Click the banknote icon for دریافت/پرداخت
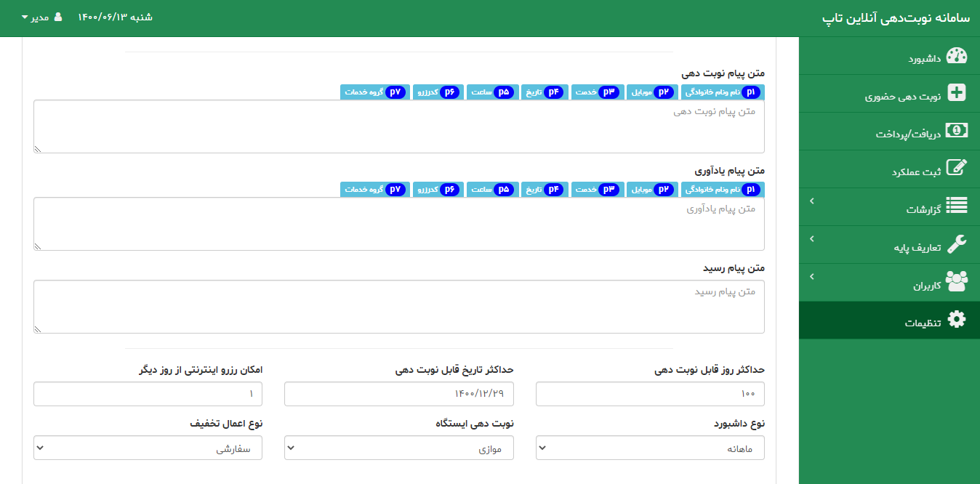The image size is (980, 484). (957, 131)
